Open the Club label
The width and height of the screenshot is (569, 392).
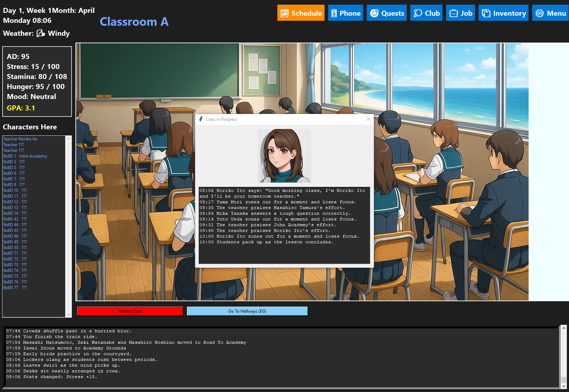(x=432, y=13)
